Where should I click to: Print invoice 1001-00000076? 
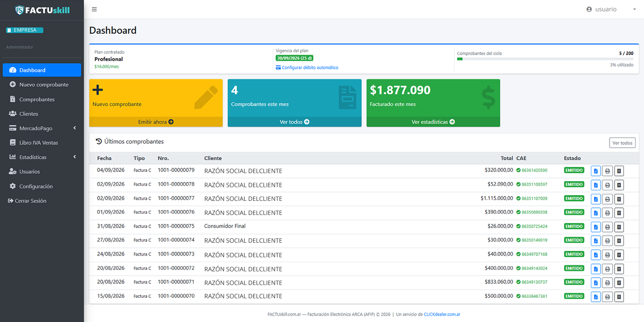click(607, 213)
